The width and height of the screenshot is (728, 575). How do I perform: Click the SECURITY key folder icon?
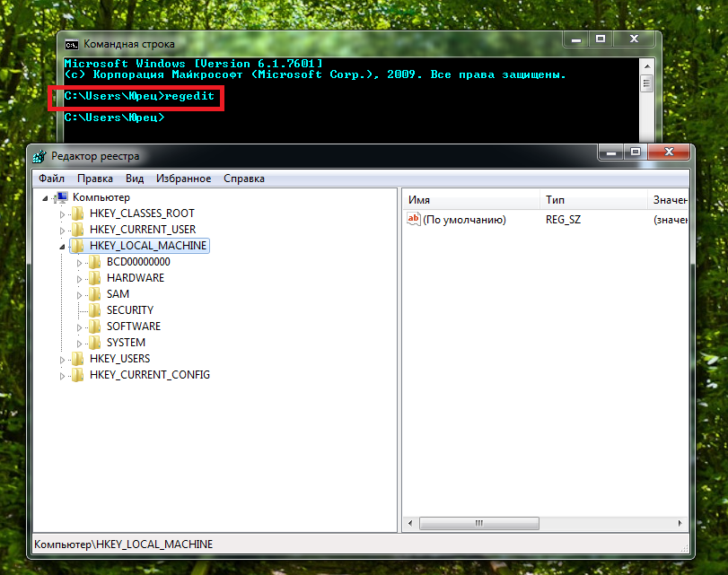tap(94, 310)
